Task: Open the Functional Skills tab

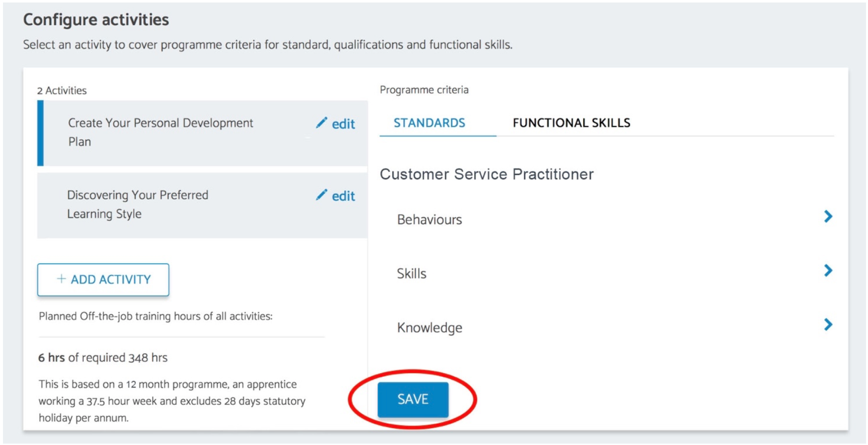Action: [x=571, y=123]
